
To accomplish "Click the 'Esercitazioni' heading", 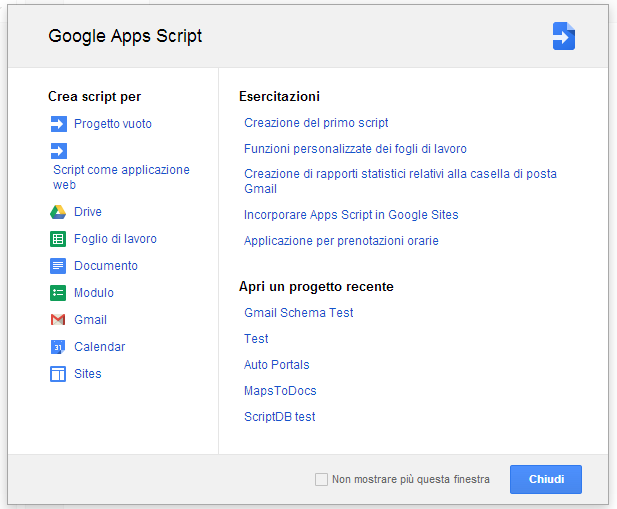I will (279, 96).
